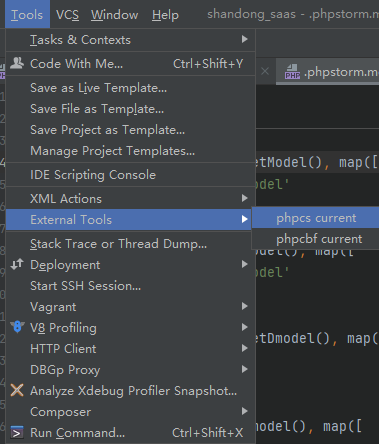Expand the HTTP Client submenu arrow
This screenshot has width=379, height=444.
pos(245,348)
